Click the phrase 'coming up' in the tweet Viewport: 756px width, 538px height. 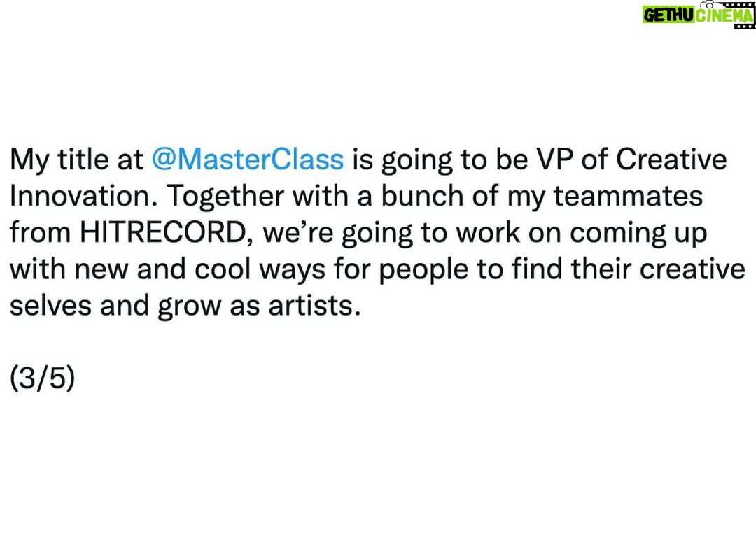638,234
